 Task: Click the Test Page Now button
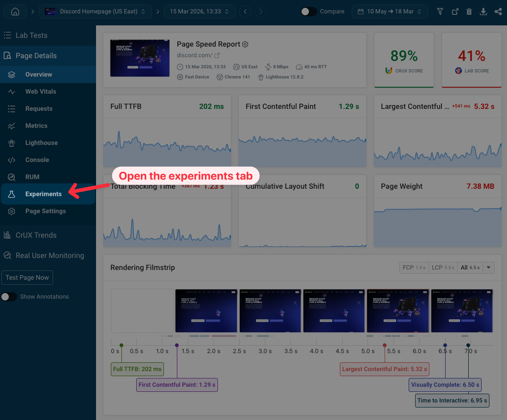[x=27, y=277]
